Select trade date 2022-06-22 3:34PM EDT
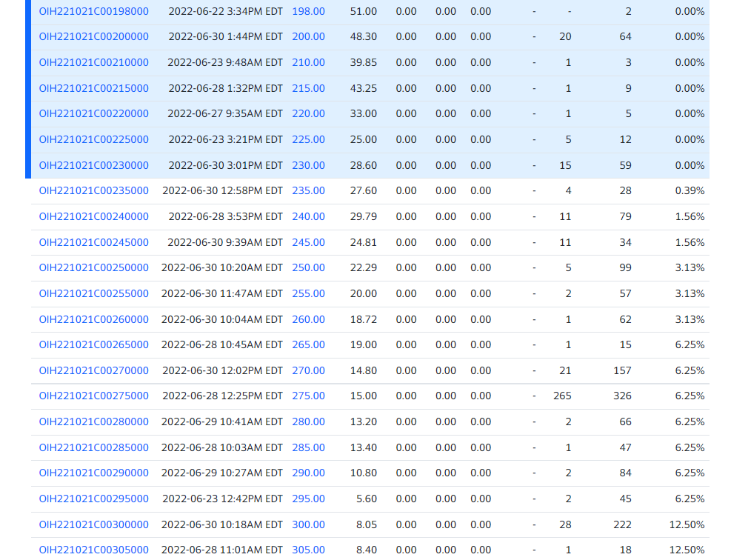This screenshot has width=731, height=560. [x=226, y=12]
